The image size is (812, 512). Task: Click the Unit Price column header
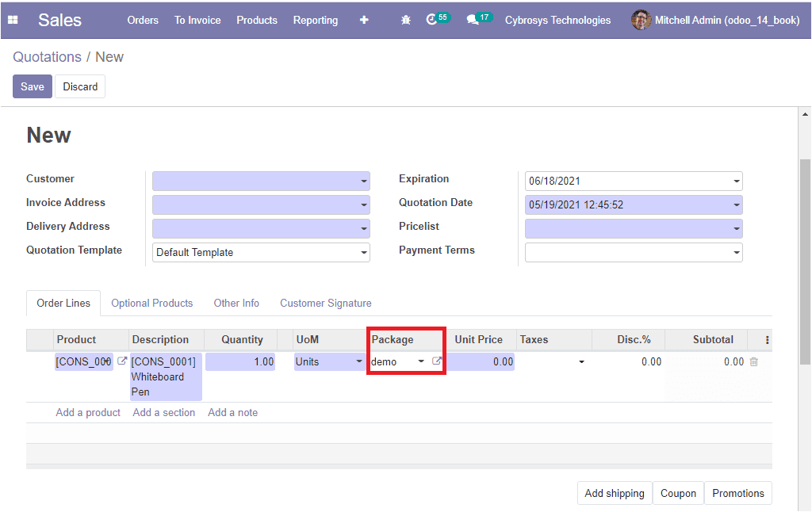(x=478, y=339)
